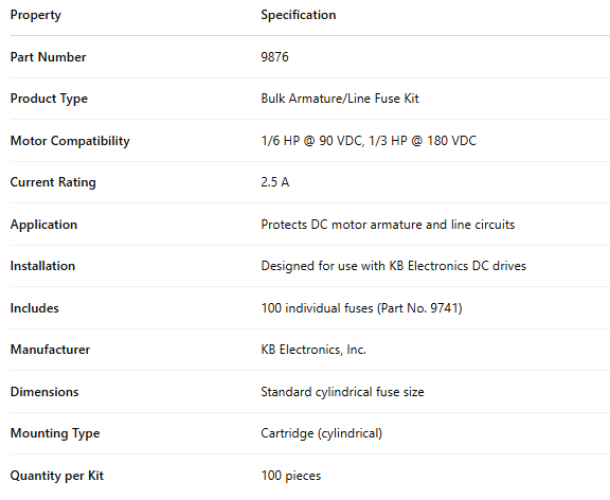Click the KB Electronics, Inc. manufacturer value
This screenshot has height=500, width=610.
tap(313, 350)
